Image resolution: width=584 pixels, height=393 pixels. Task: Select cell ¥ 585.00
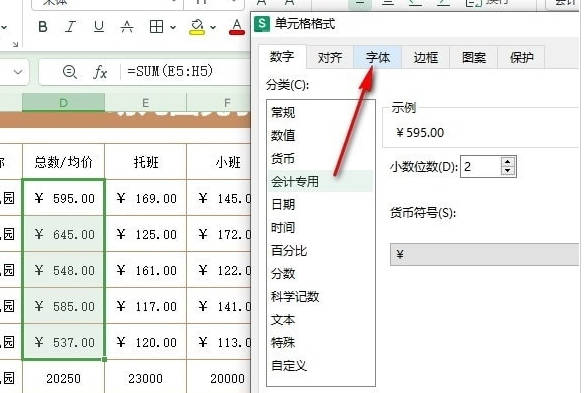pos(64,306)
